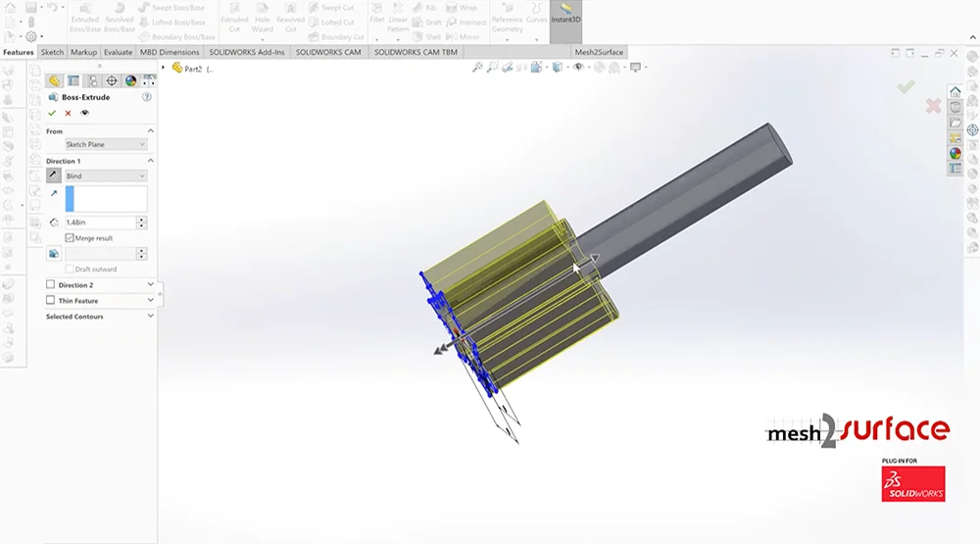The width and height of the screenshot is (980, 544).
Task: Enable the Direction 2 checkbox
Action: (51, 285)
